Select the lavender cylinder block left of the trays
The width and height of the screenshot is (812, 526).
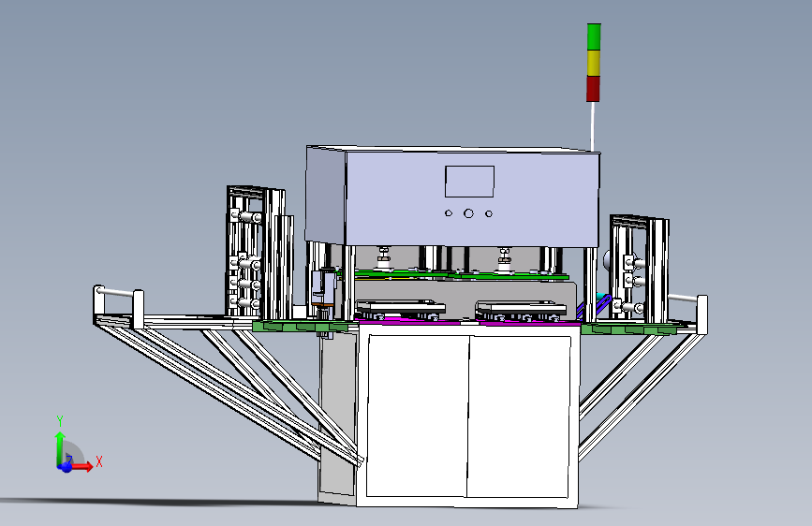point(325,289)
